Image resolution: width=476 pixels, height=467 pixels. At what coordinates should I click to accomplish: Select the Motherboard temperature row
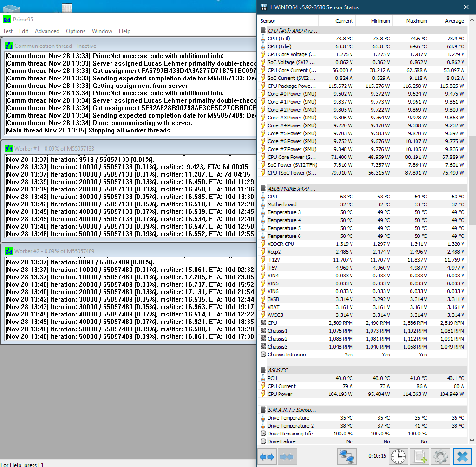pyautogui.click(x=363, y=204)
